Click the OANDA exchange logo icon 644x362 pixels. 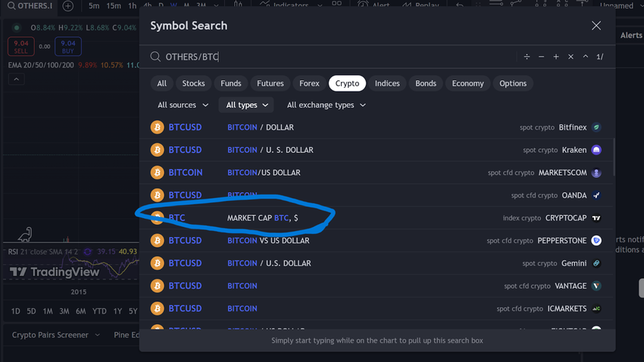[596, 195]
